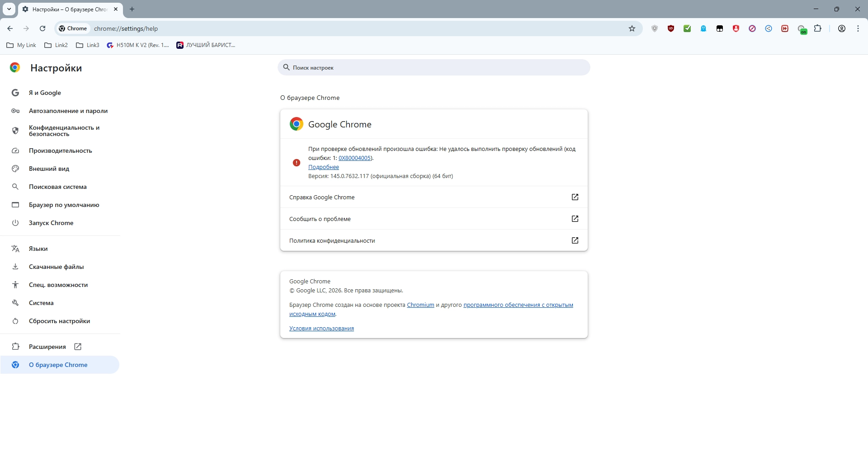Open 'Сообщить о проблеме' row
This screenshot has height=470, width=868.
point(434,219)
